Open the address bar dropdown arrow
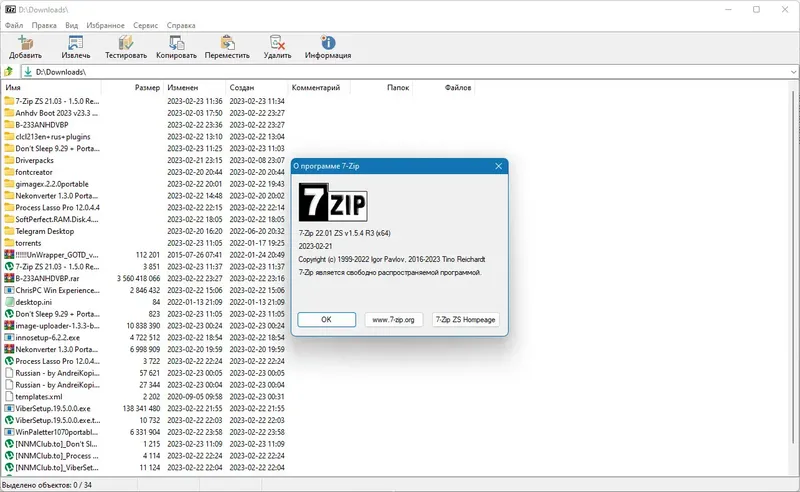 click(x=793, y=72)
